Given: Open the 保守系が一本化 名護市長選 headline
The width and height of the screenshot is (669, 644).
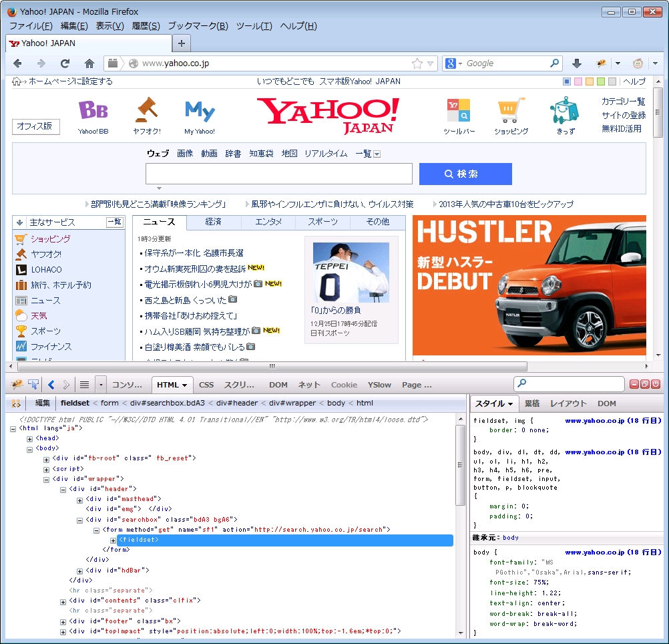Looking at the screenshot, I should tap(194, 253).
